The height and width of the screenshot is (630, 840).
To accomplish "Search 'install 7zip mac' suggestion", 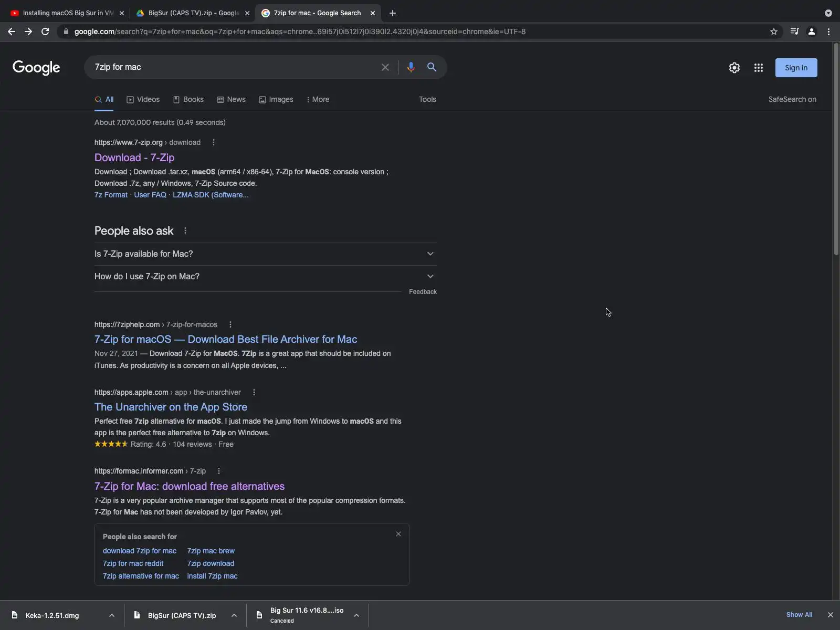I will pos(212,576).
